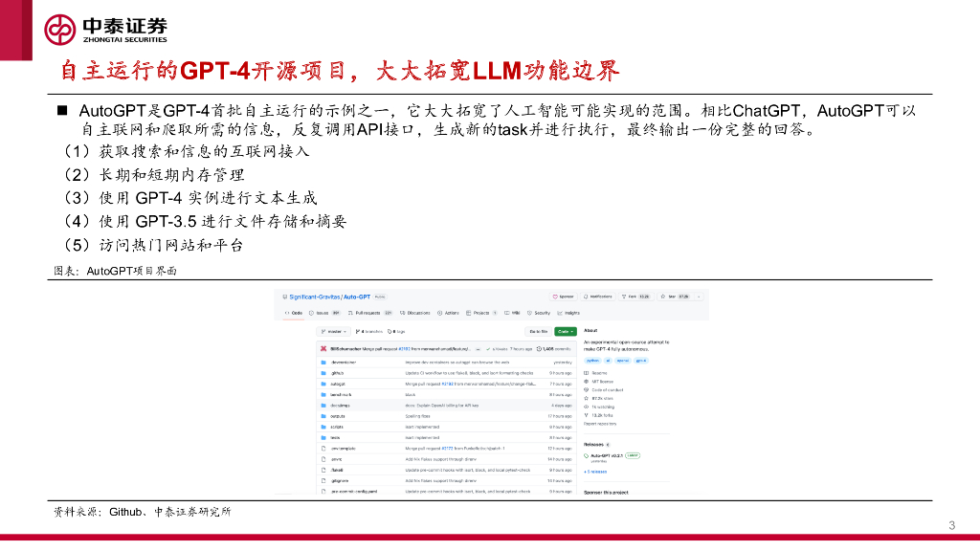Click the file icon beside .envrc
The height and width of the screenshot is (551, 980).
coord(323,459)
